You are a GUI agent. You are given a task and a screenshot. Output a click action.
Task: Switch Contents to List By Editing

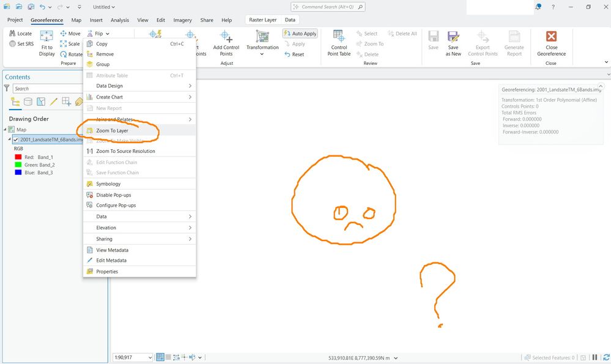[53, 102]
